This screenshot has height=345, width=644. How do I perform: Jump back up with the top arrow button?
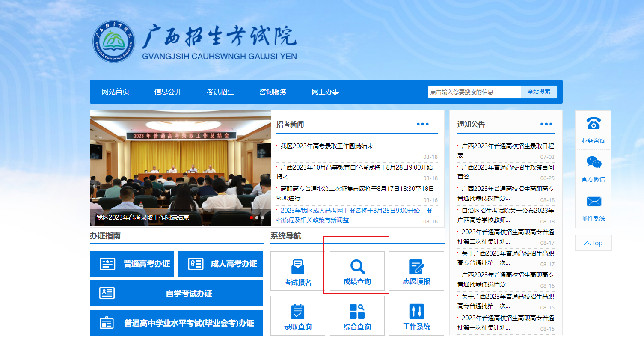coord(593,243)
